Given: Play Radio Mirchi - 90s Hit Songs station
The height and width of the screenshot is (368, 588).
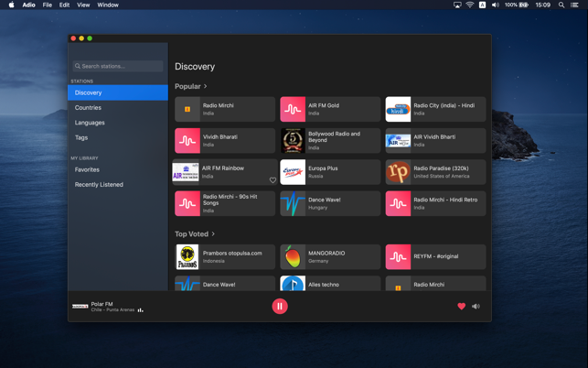Looking at the screenshot, I should pos(225,203).
